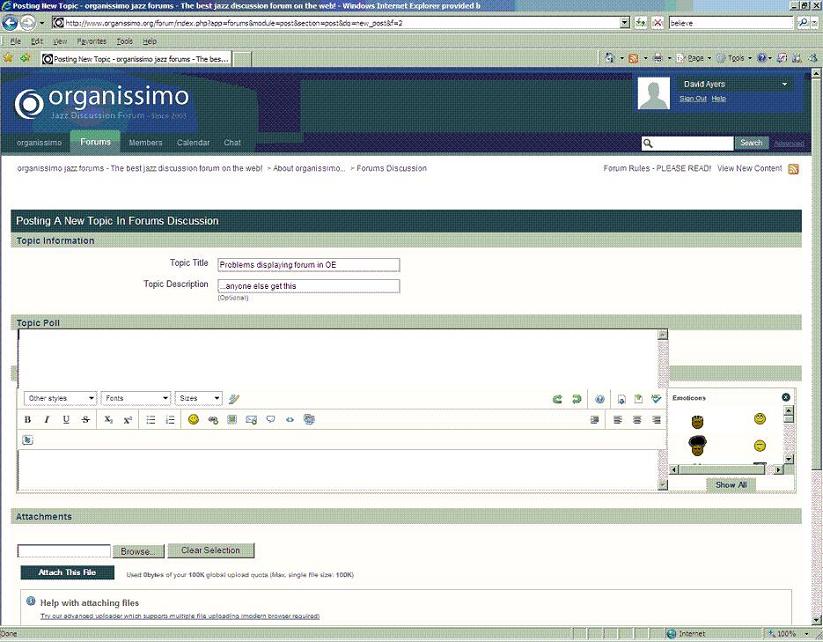823x642 pixels.
Task: Insert a hyperlink with the link icon
Action: (x=213, y=419)
